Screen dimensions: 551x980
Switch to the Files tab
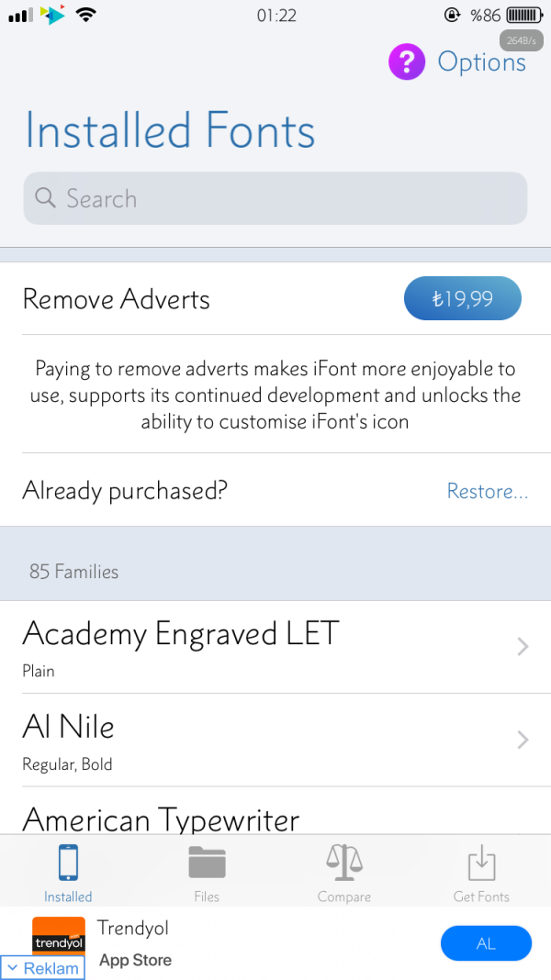207,873
